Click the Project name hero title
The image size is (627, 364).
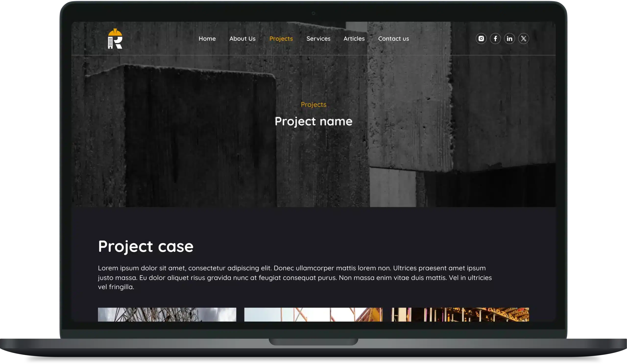[x=313, y=121]
